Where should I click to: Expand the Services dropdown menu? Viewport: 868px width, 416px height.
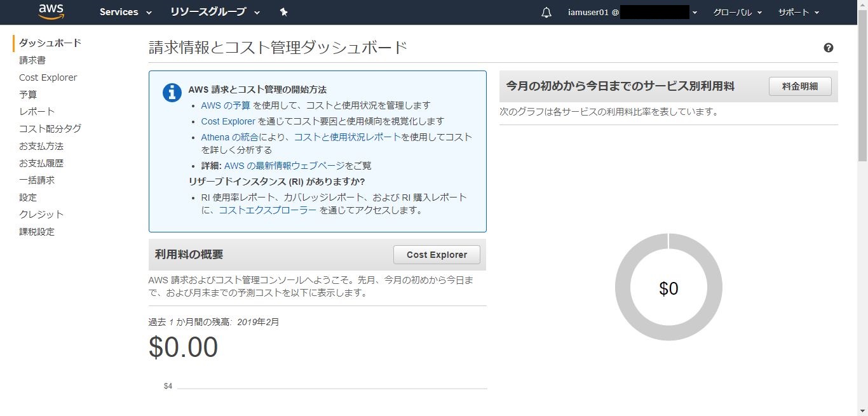pyautogui.click(x=125, y=12)
